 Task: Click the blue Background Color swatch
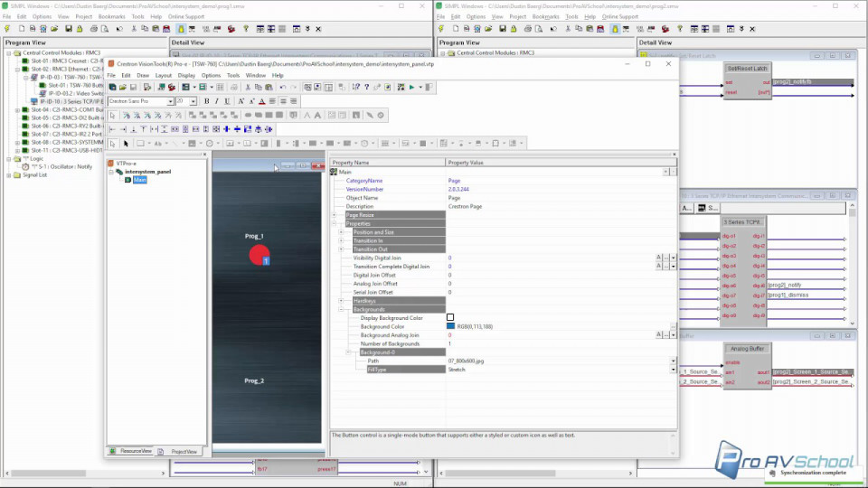pyautogui.click(x=450, y=326)
